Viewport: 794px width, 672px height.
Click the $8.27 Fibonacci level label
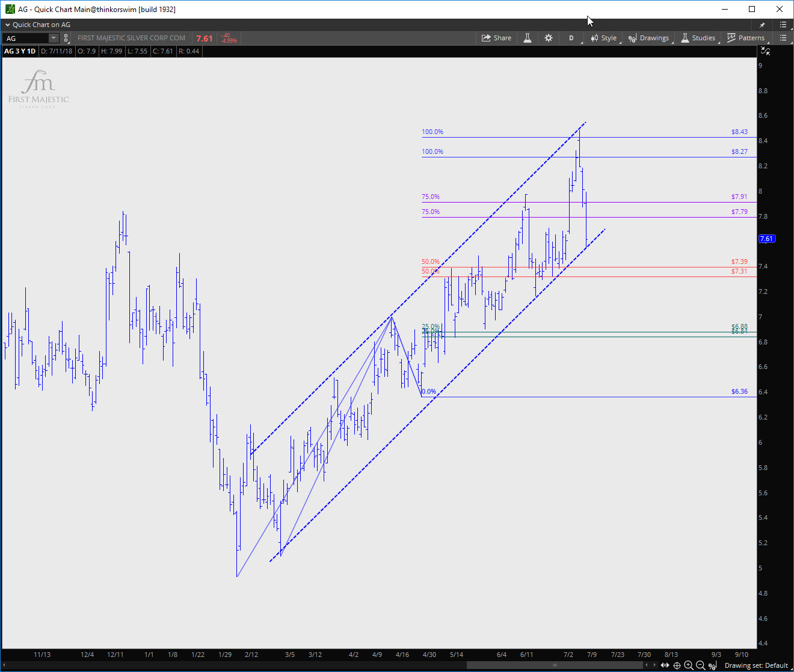point(739,151)
